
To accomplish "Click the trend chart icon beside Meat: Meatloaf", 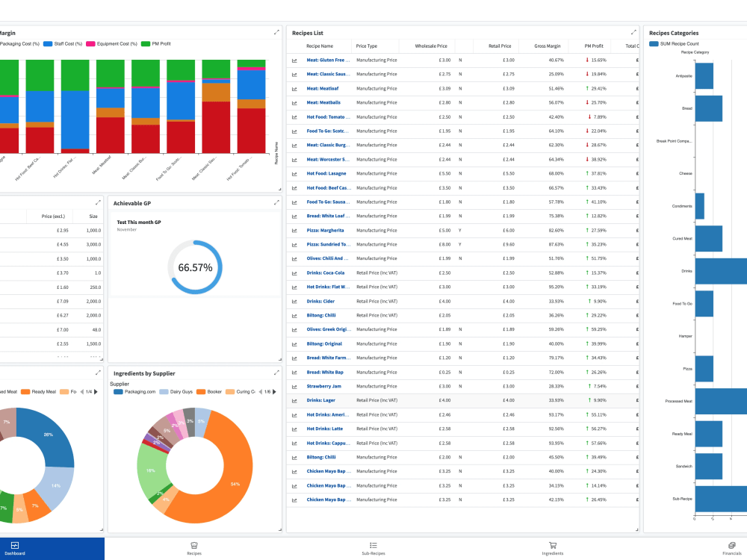I will click(293, 88).
